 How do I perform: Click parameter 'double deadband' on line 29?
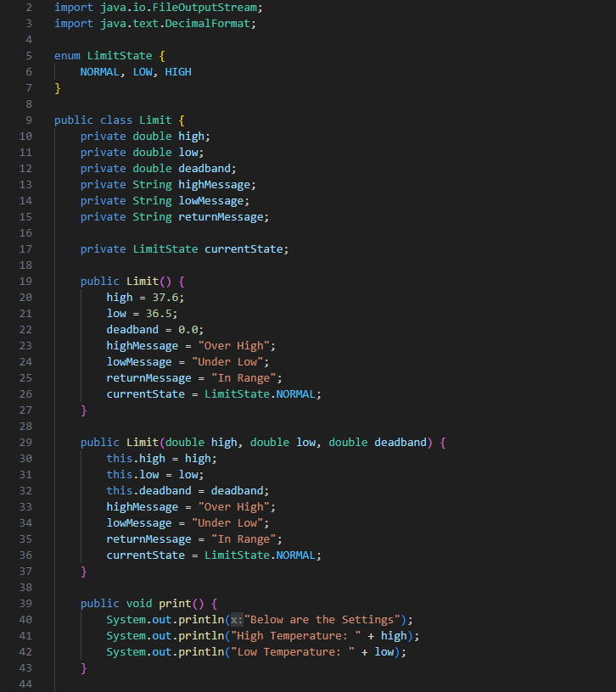(378, 443)
